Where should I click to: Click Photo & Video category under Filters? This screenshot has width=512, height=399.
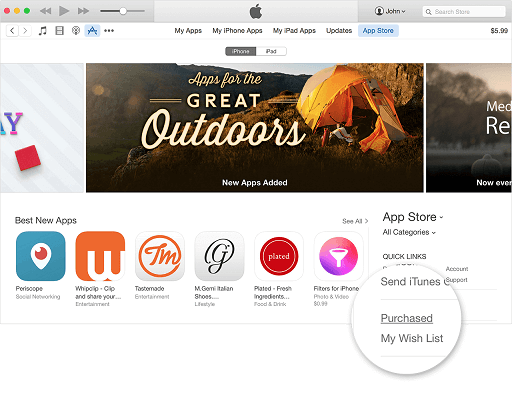tap(331, 296)
